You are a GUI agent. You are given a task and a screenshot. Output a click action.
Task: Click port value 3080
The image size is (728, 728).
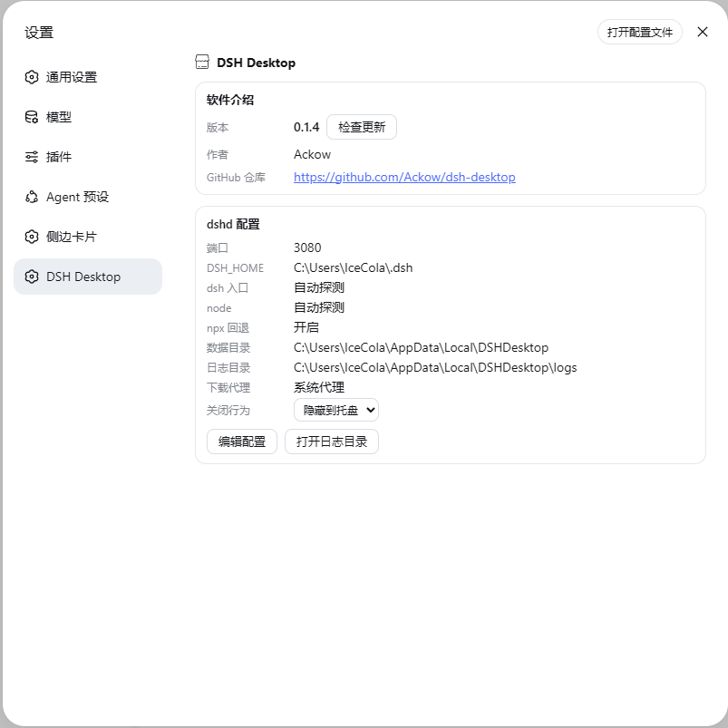(307, 248)
